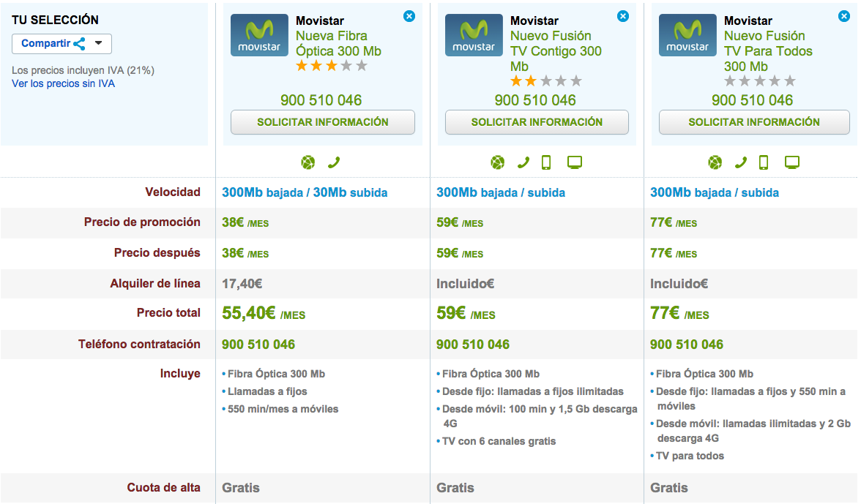Viewport: 861px width, 504px height.
Task: Click the Movistar logo of Fusión TV Para Todos plan
Action: click(687, 35)
